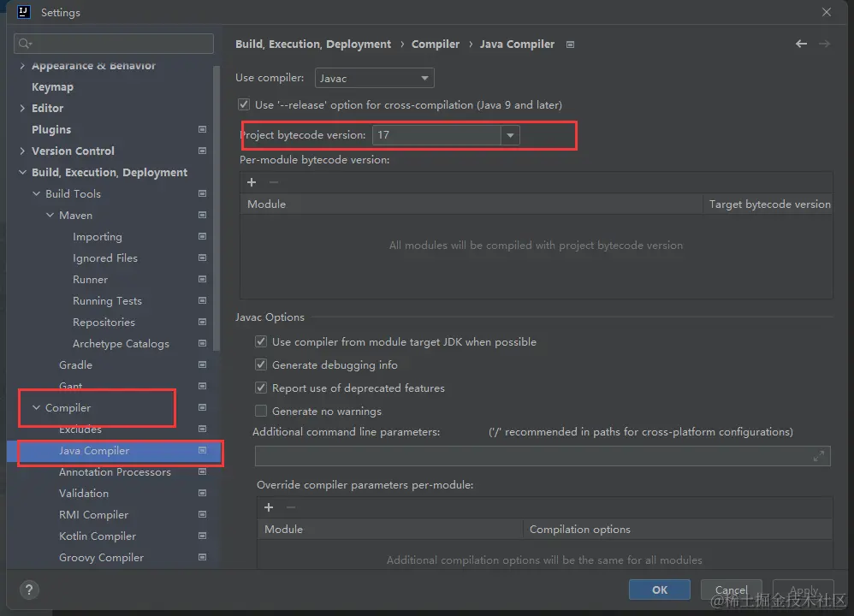
Task: Enable Generate no warnings checkbox
Action: (x=261, y=412)
